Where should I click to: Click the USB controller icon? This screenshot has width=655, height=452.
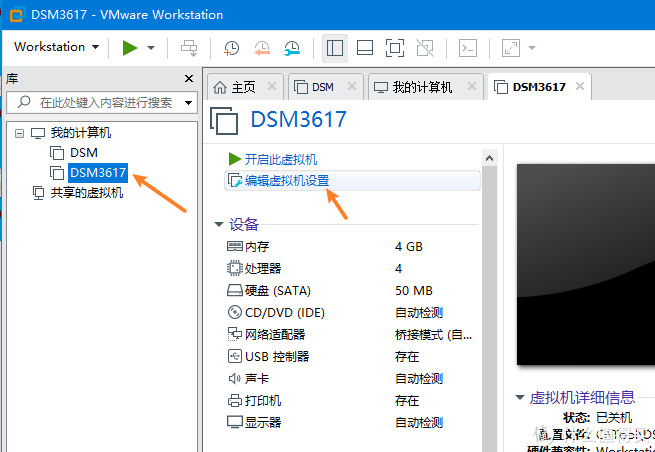[235, 356]
